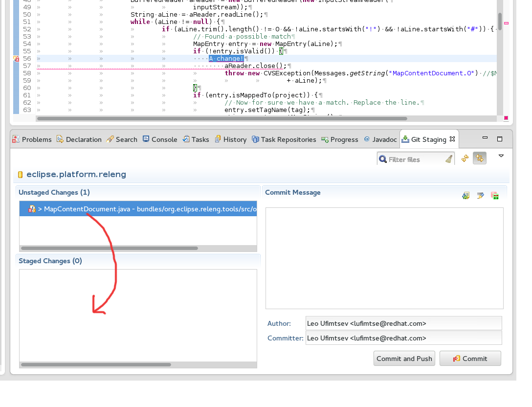
Task: Click the error marker on line 56
Action: (15, 59)
